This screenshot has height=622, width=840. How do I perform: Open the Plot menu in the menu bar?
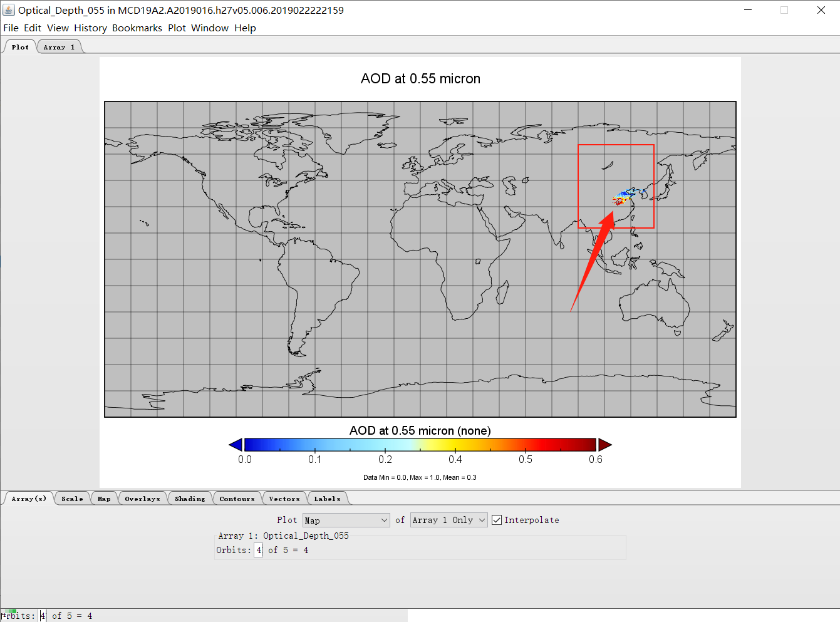pos(177,28)
